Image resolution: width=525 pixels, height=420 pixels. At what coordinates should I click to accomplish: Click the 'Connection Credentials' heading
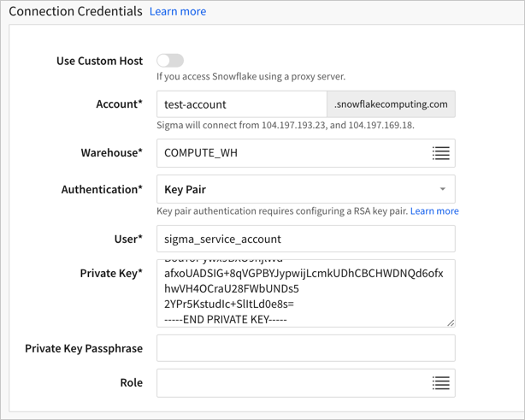coord(75,11)
